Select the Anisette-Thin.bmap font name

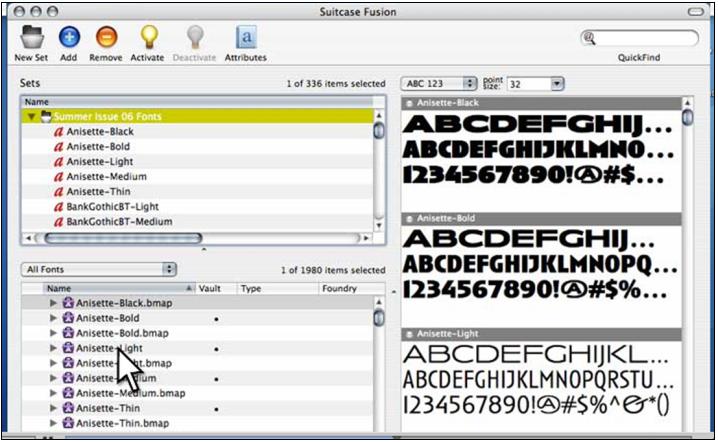tap(122, 424)
